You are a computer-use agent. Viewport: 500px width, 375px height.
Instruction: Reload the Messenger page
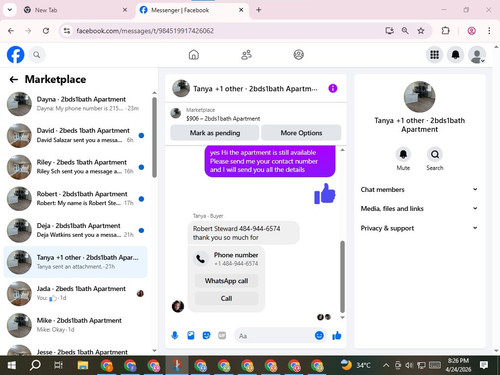(x=46, y=31)
